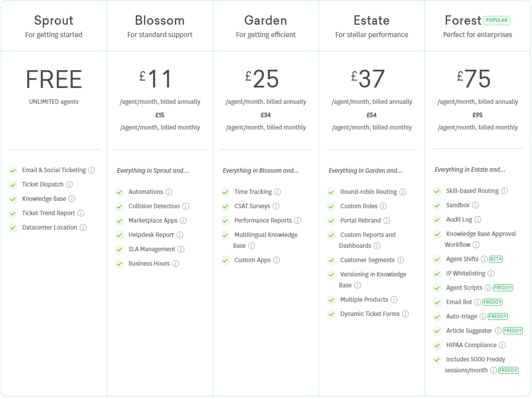Click info icon beside Round-robin Routing
The image size is (532, 399).
coord(403,192)
